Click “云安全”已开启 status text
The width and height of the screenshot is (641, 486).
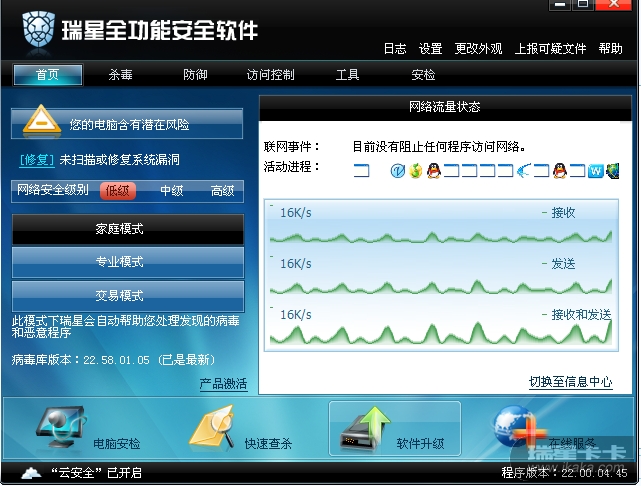pos(96,473)
